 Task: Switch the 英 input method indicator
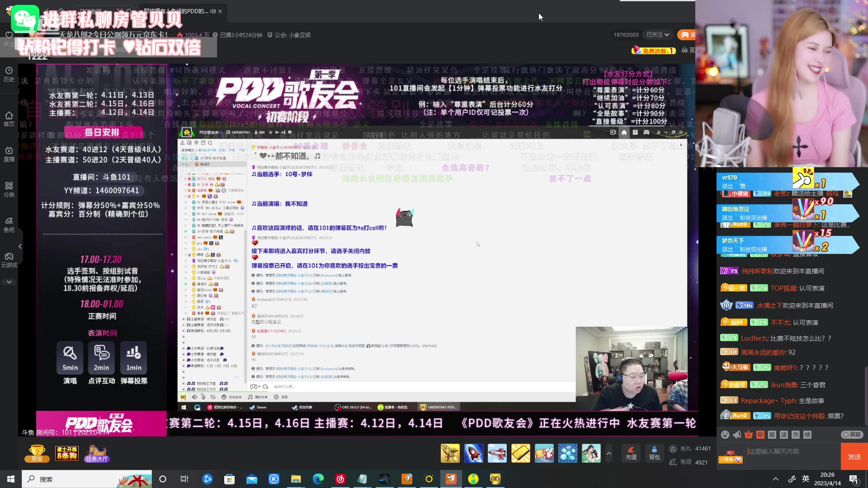(x=806, y=479)
